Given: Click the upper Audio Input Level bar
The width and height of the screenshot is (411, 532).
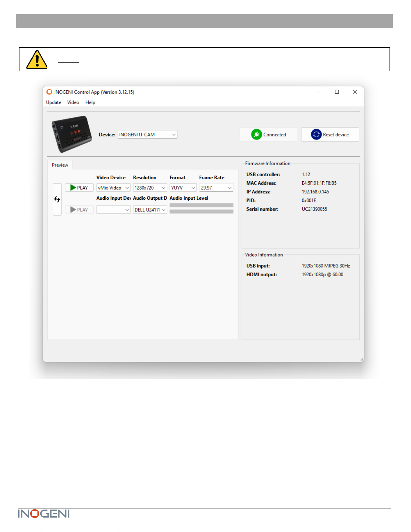Looking at the screenshot, I should [201, 205].
